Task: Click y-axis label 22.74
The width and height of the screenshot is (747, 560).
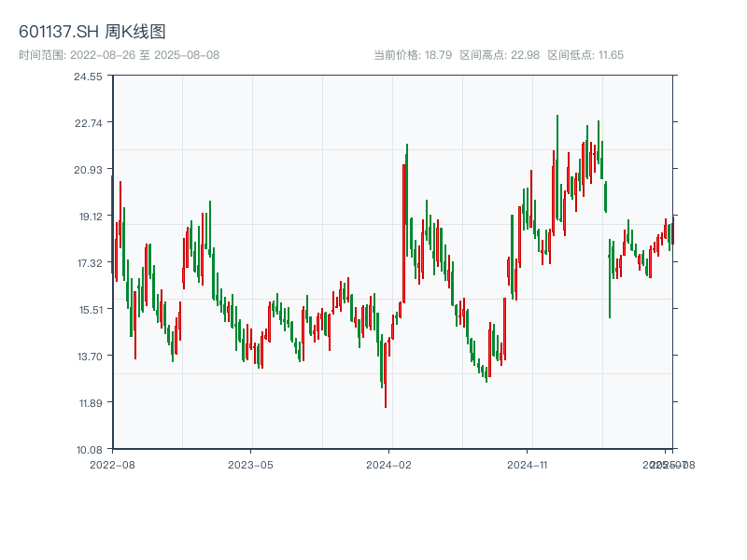Action: tap(89, 123)
